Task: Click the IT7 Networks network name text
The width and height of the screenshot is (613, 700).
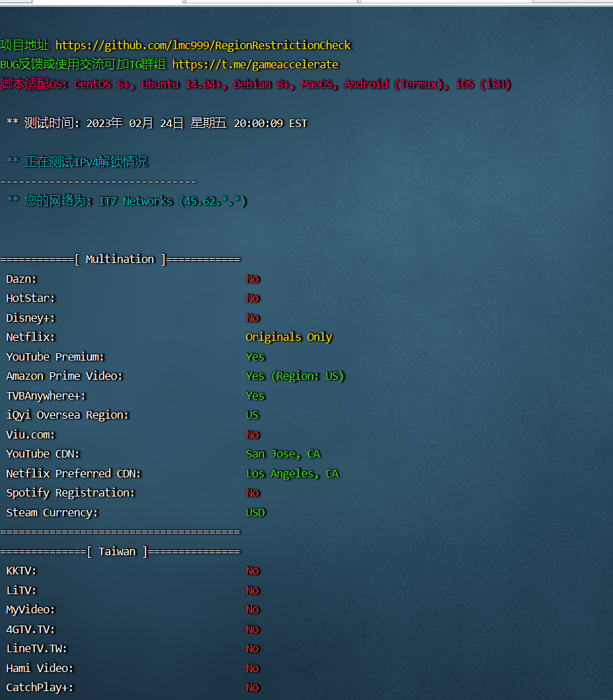Action: click(x=136, y=201)
